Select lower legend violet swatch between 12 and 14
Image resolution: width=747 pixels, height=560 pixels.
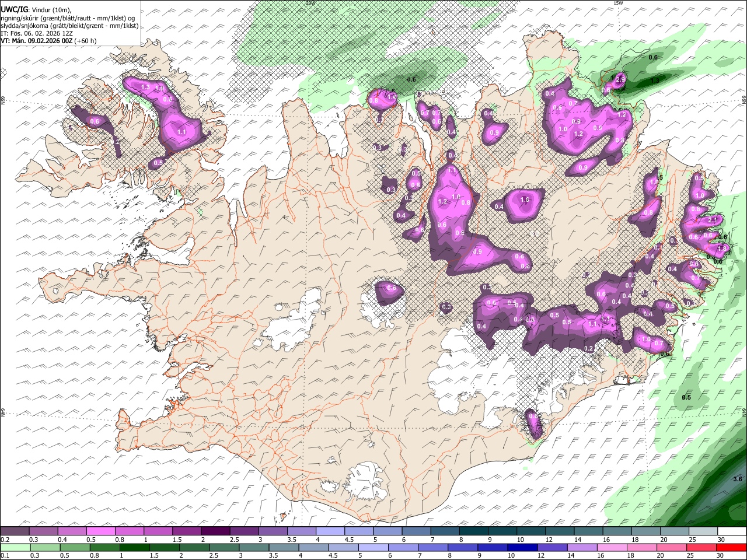pyautogui.click(x=553, y=547)
